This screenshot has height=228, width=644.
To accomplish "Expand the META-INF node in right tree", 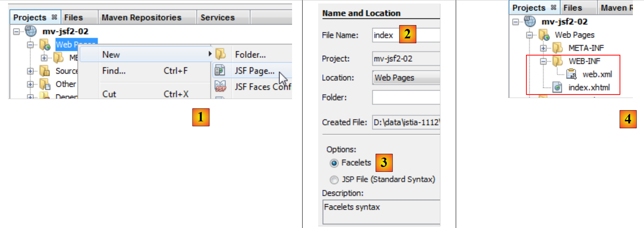I will 543,48.
